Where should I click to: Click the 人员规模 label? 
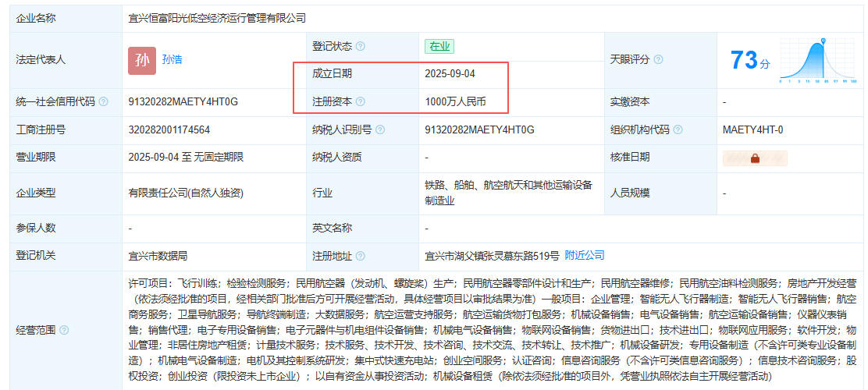point(630,193)
